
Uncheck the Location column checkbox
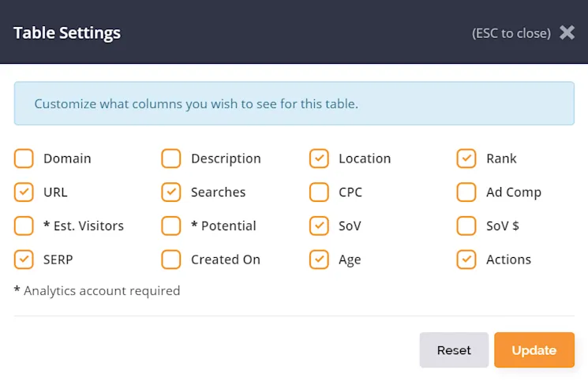pyautogui.click(x=319, y=159)
